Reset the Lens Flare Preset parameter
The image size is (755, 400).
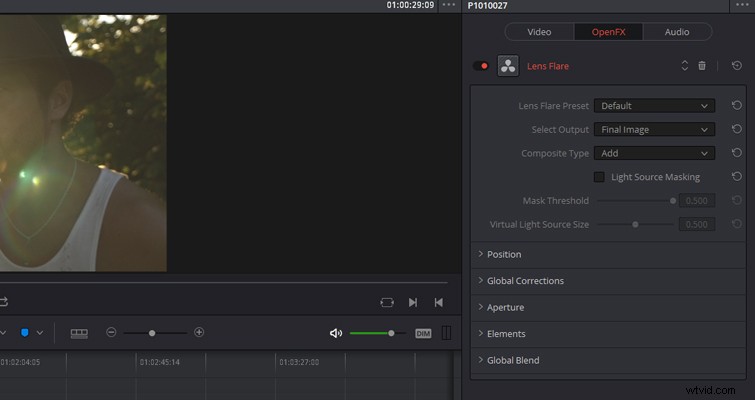pyautogui.click(x=737, y=105)
